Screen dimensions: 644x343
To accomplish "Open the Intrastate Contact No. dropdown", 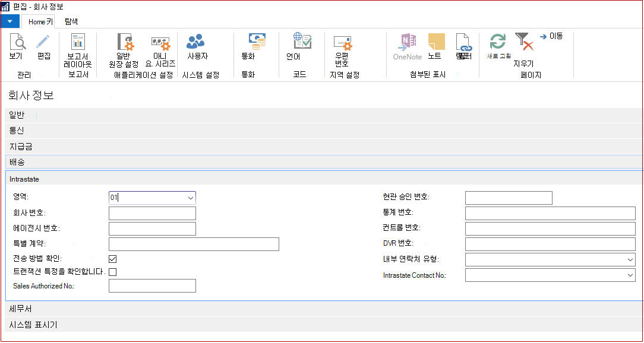I will point(630,275).
